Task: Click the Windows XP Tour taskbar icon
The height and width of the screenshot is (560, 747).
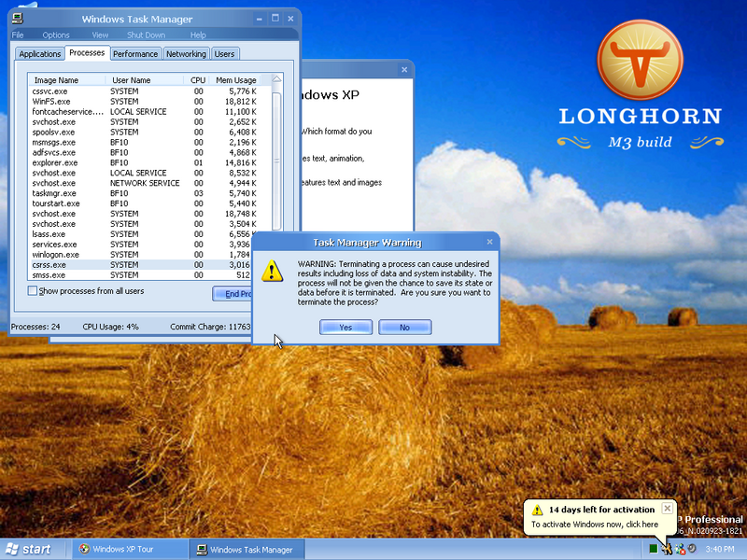Action: coord(84,549)
